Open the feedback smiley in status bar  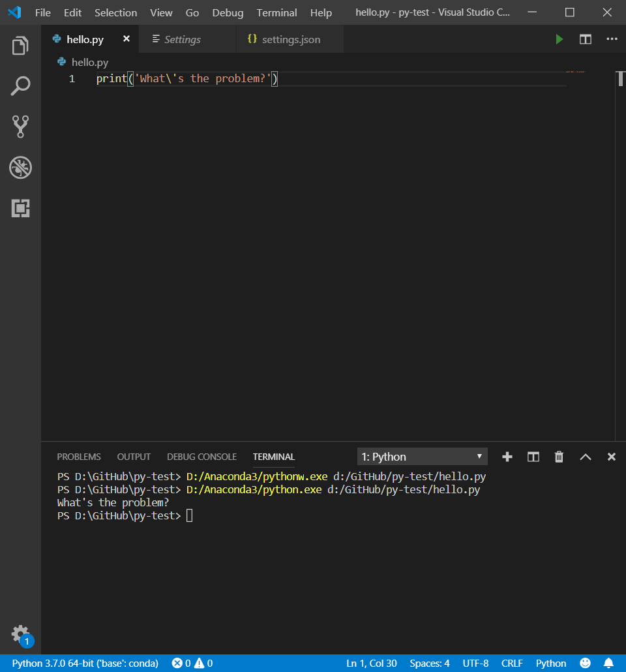(x=586, y=663)
